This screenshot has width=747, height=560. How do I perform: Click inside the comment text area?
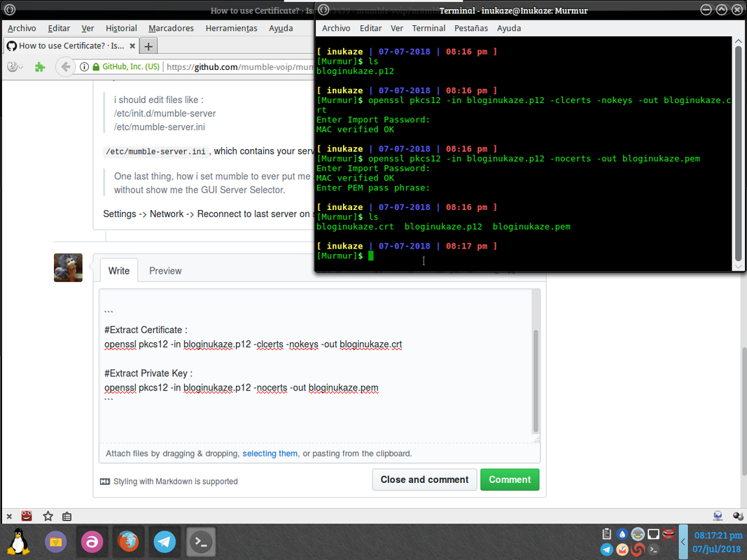pyautogui.click(x=315, y=365)
